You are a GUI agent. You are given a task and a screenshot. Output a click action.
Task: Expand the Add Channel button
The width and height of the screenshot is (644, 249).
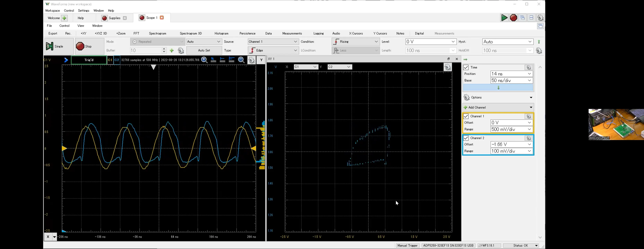point(498,107)
